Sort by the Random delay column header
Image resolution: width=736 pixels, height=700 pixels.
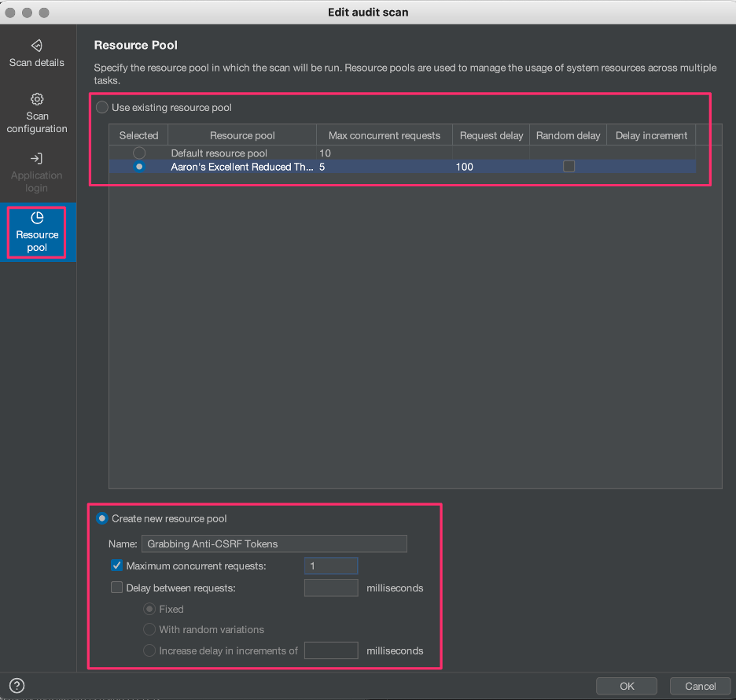click(568, 135)
